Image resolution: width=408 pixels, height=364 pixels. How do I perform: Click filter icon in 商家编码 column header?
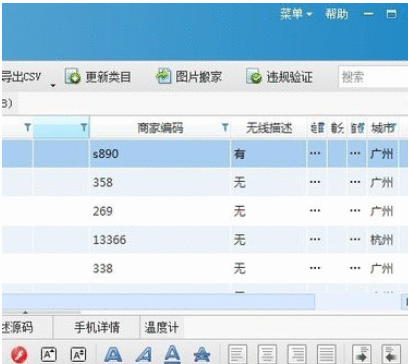coord(225,127)
